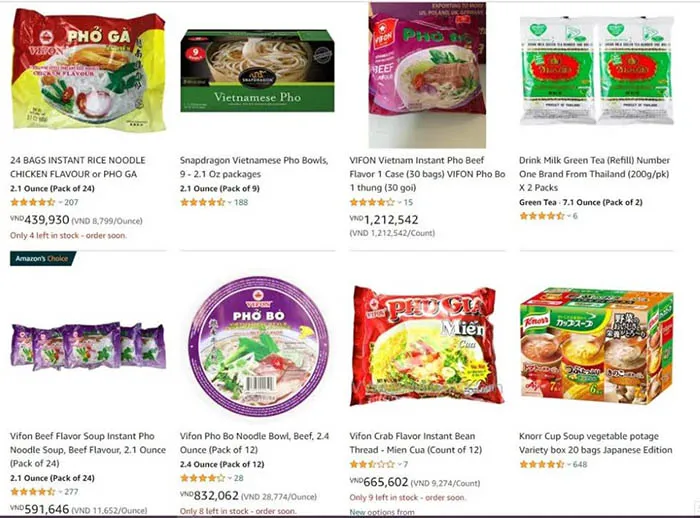Expand star rating dropdown for Knorr Cup Soup

point(569,464)
